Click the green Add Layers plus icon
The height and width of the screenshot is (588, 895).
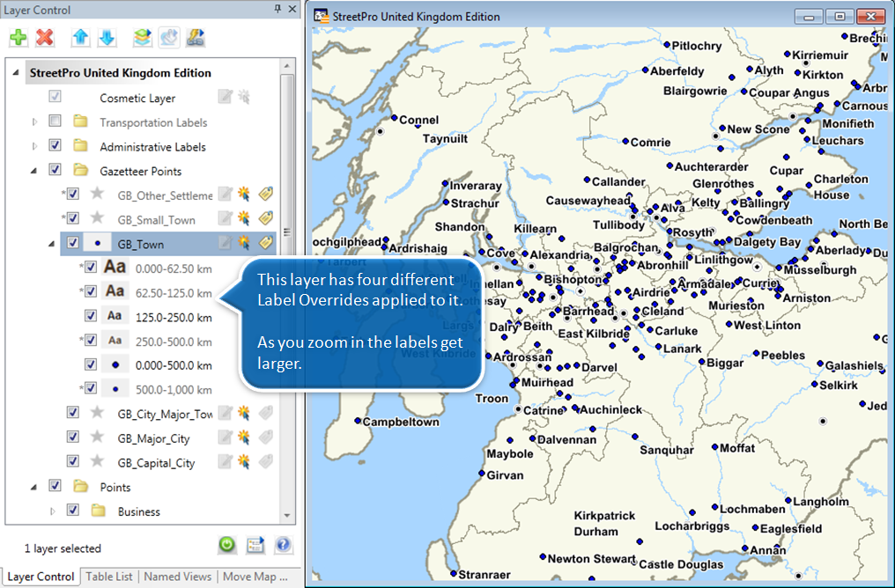coord(18,38)
